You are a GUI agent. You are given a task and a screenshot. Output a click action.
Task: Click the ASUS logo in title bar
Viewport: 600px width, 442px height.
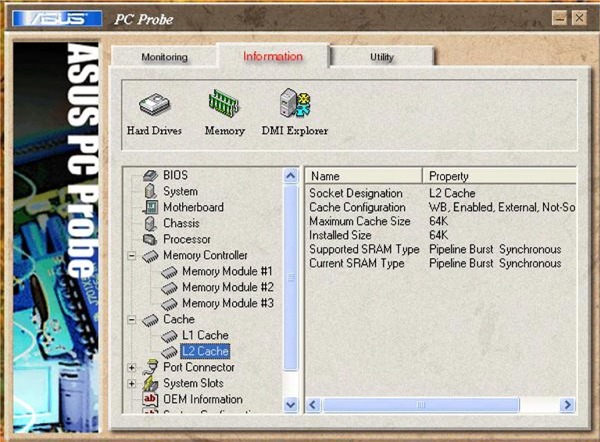pyautogui.click(x=57, y=19)
